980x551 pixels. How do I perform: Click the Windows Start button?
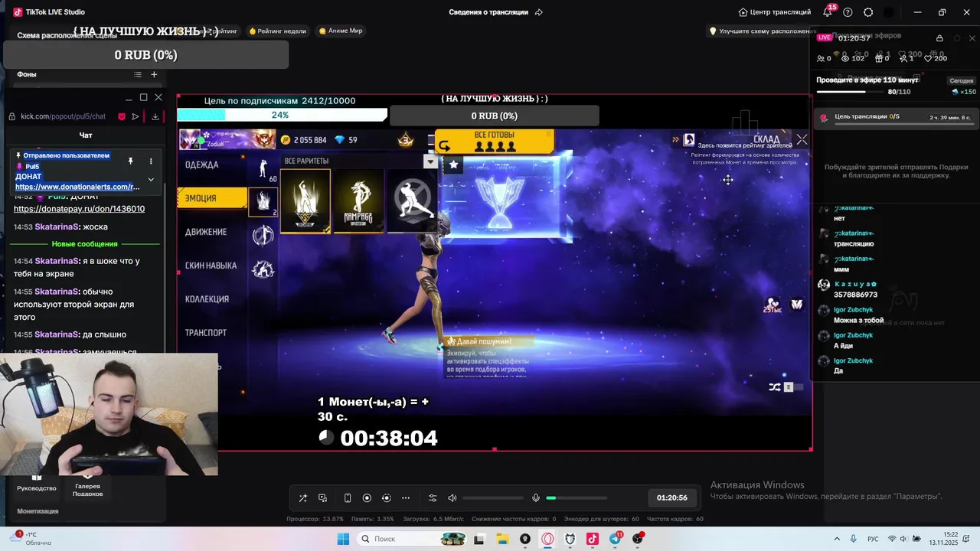click(x=343, y=539)
